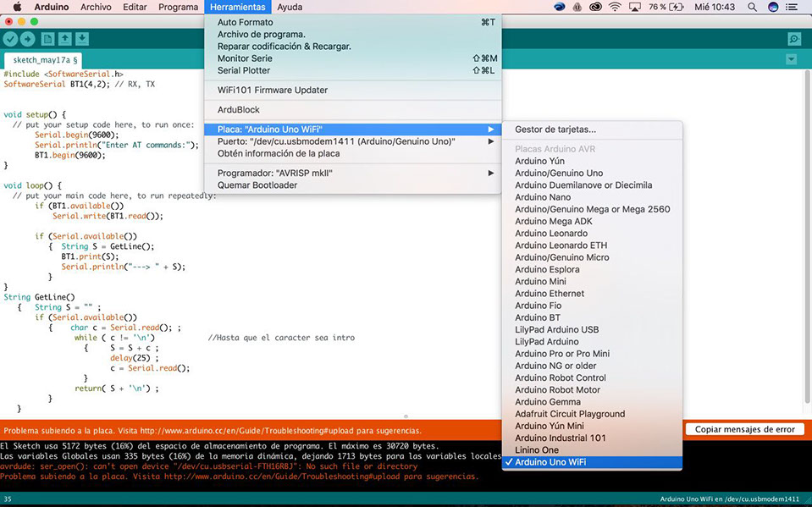Image resolution: width=812 pixels, height=507 pixels.
Task: Open Spotlight search icon in menu bar
Action: (x=752, y=7)
